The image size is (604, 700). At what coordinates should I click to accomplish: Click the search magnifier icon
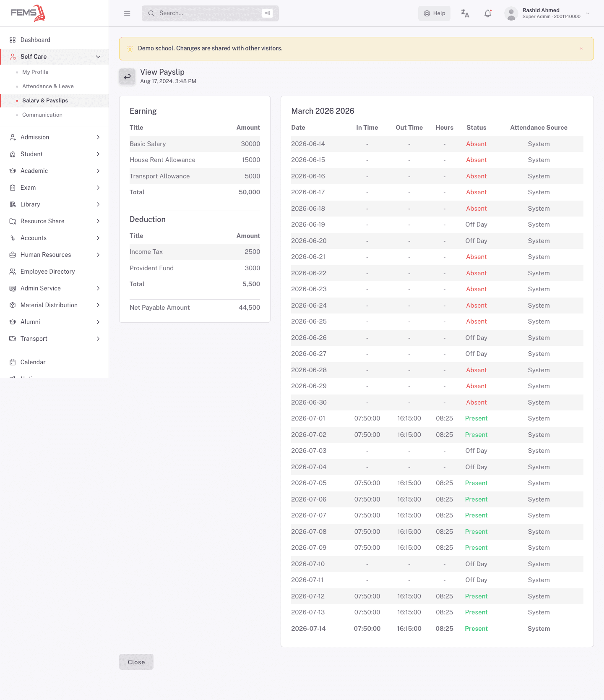[x=151, y=13]
